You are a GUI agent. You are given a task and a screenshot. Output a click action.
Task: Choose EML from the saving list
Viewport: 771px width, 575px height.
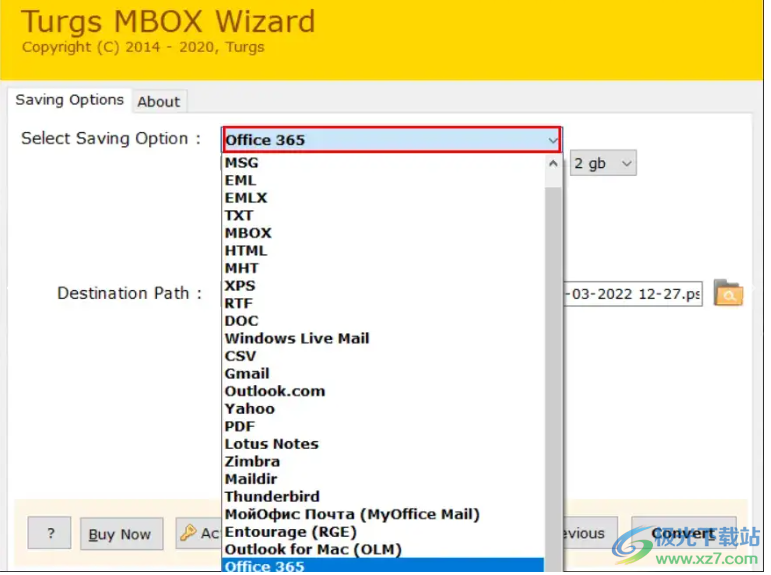click(384, 181)
